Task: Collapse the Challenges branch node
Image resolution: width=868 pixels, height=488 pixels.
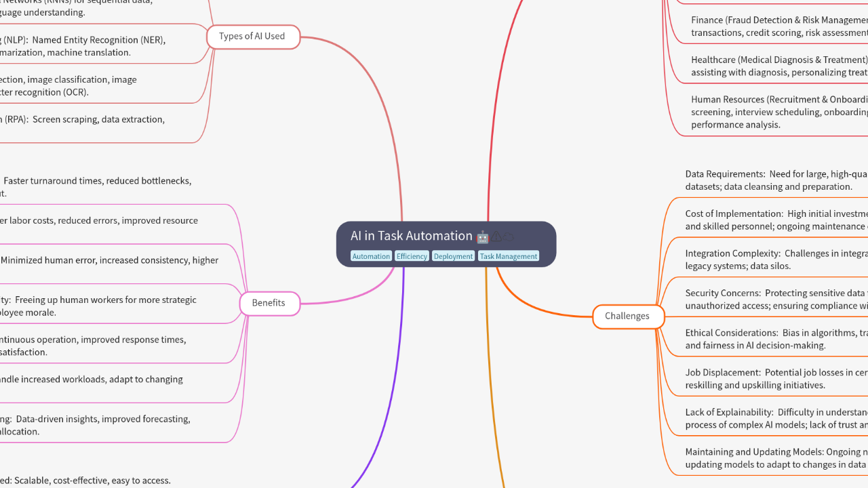Action: tap(627, 316)
